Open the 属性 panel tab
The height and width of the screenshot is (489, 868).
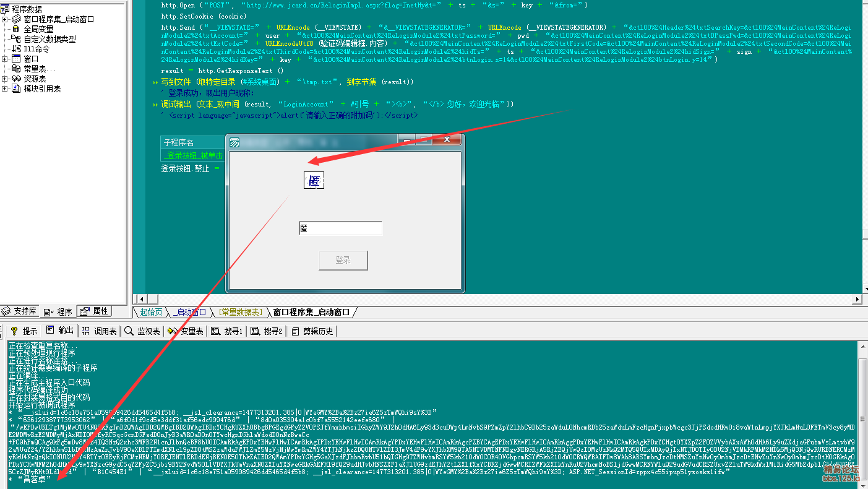point(95,311)
